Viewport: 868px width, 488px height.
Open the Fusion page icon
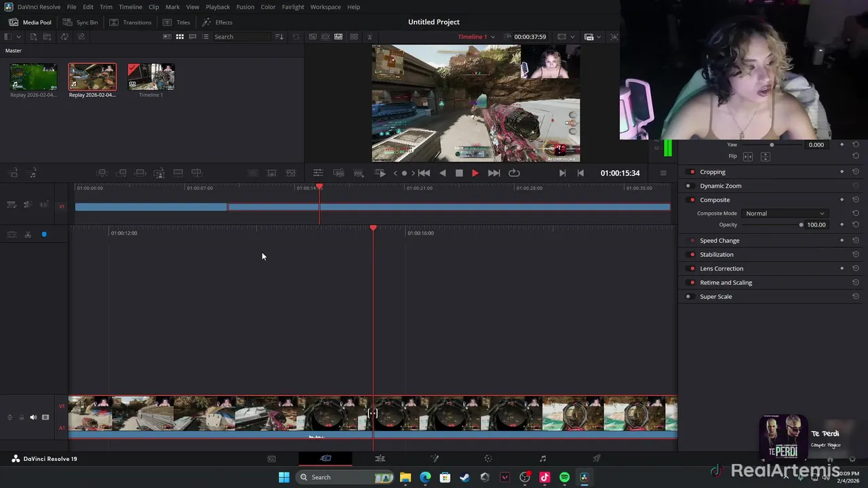coord(435,459)
